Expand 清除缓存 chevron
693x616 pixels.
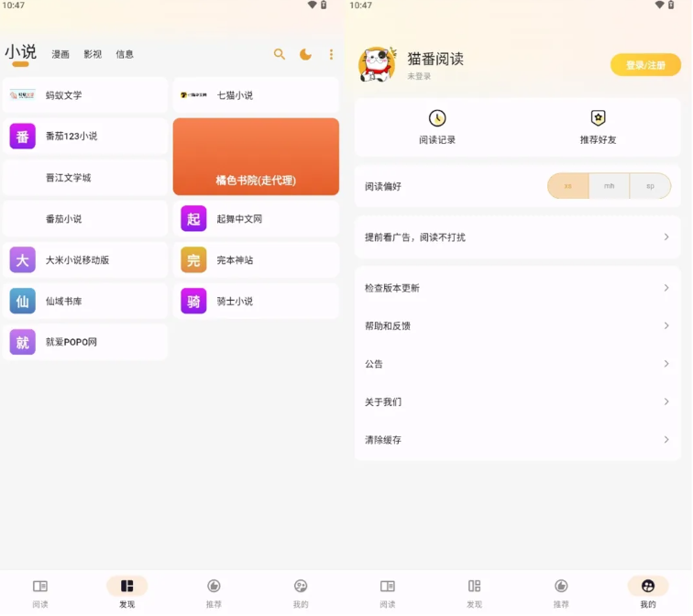(x=666, y=440)
